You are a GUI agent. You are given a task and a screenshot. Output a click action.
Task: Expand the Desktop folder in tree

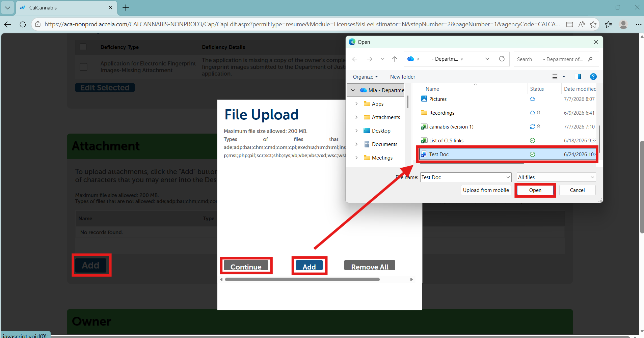click(x=356, y=131)
